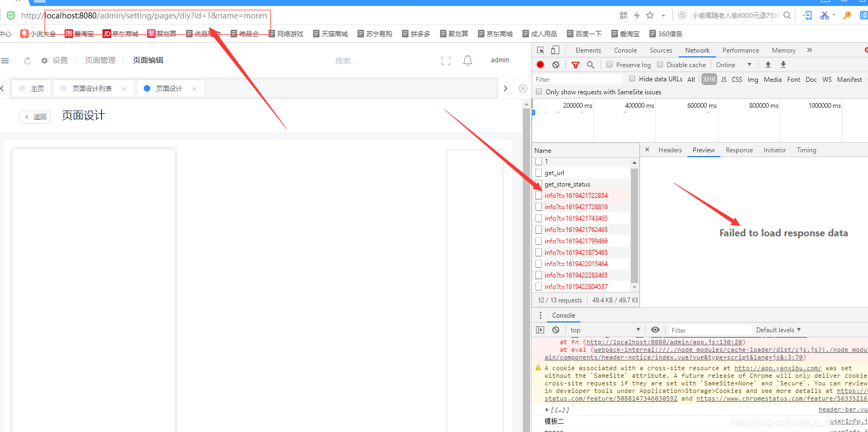868x432 pixels.
Task: Click the 返回 back button
Action: [x=35, y=117]
